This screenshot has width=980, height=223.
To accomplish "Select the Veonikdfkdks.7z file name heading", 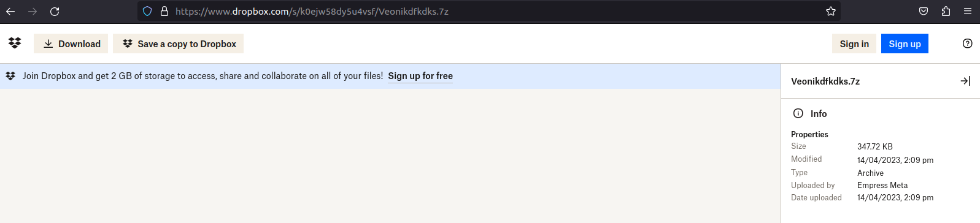I will point(825,81).
